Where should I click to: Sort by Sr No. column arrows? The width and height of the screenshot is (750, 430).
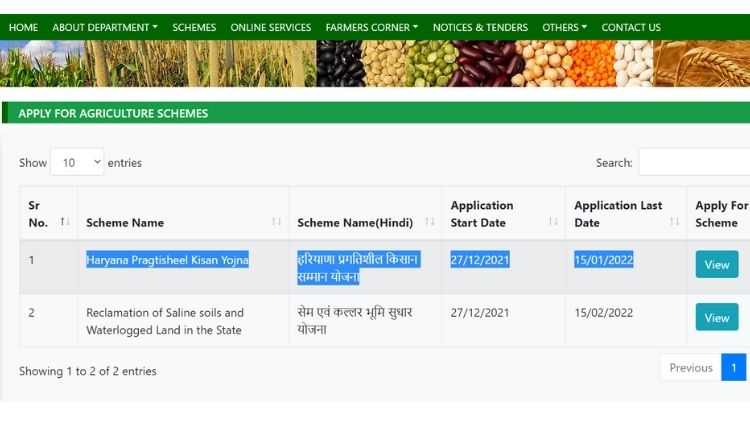tap(65, 221)
